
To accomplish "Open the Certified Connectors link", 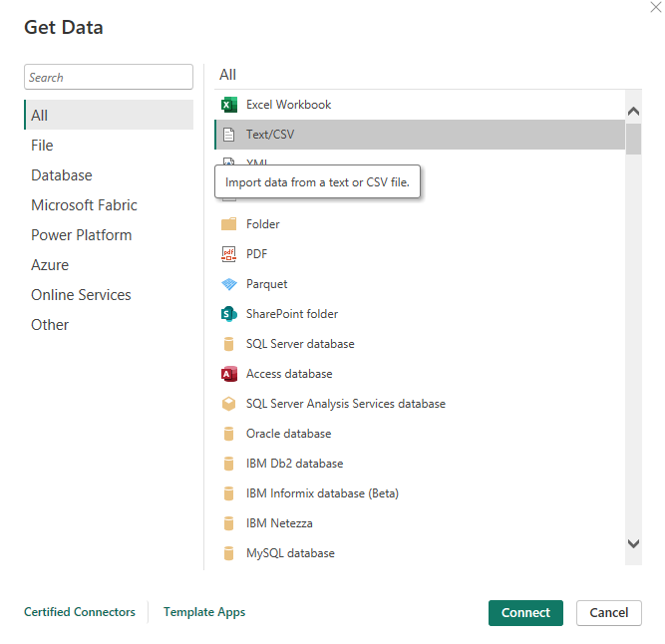I will [x=80, y=612].
